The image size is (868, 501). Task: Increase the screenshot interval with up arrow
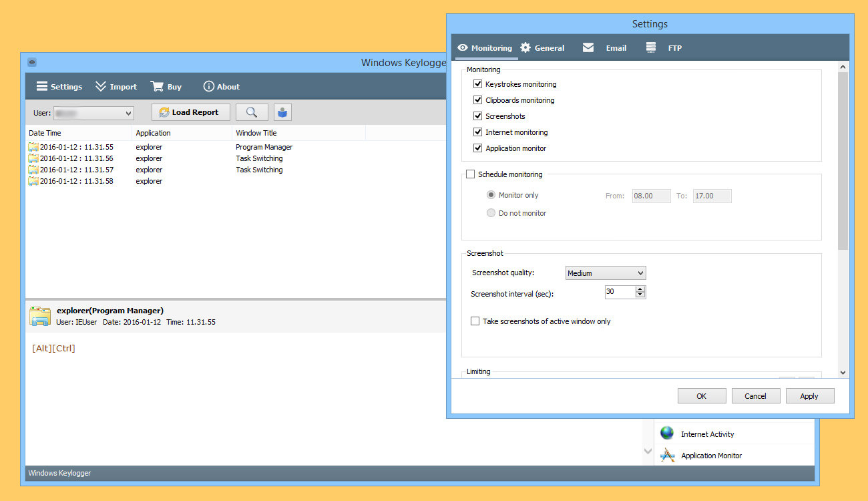(640, 289)
